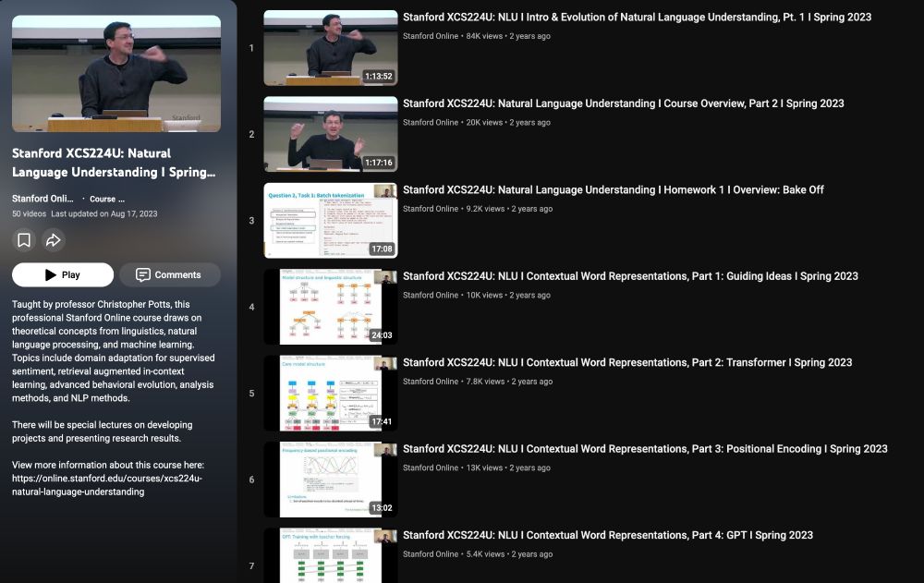Share the playlist using arrow icon
The height and width of the screenshot is (583, 924).
[x=53, y=240]
